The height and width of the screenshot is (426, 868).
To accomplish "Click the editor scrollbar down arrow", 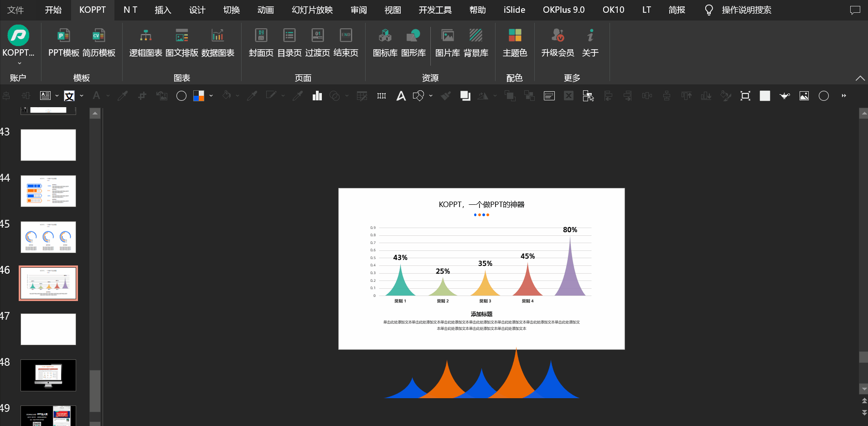I will point(863,389).
